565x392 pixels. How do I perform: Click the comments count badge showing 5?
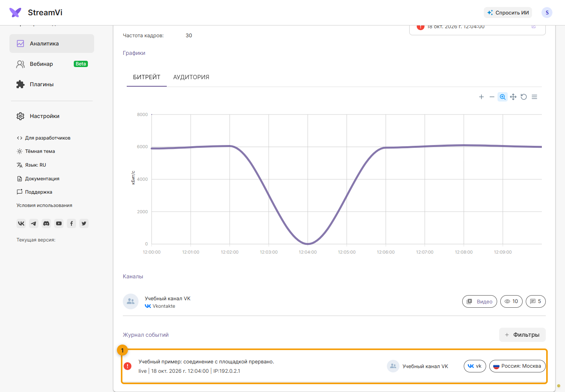point(536,301)
